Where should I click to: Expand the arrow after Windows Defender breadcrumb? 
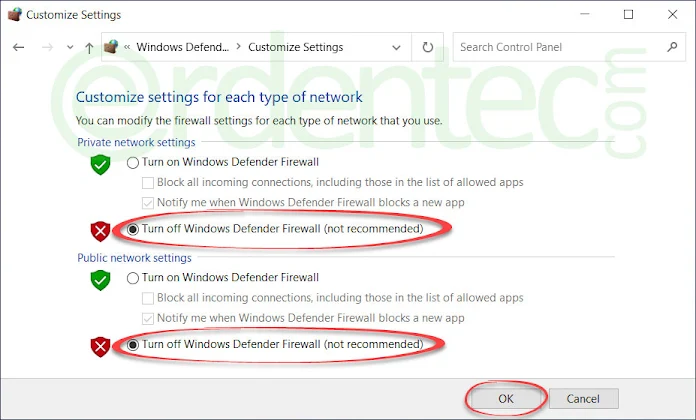point(239,47)
